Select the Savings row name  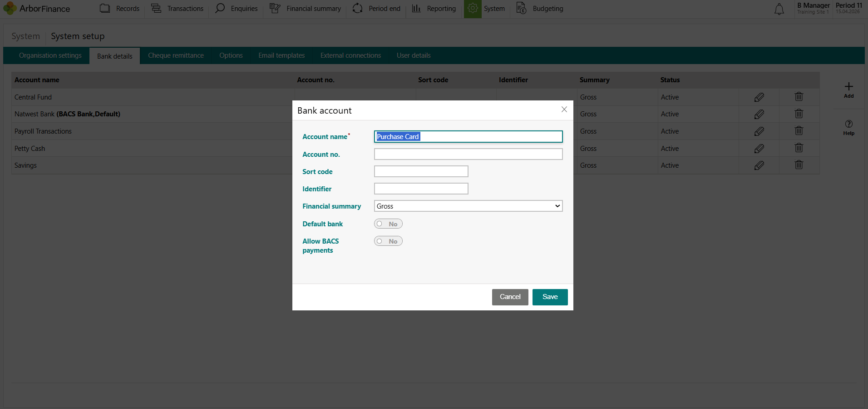pyautogui.click(x=25, y=165)
